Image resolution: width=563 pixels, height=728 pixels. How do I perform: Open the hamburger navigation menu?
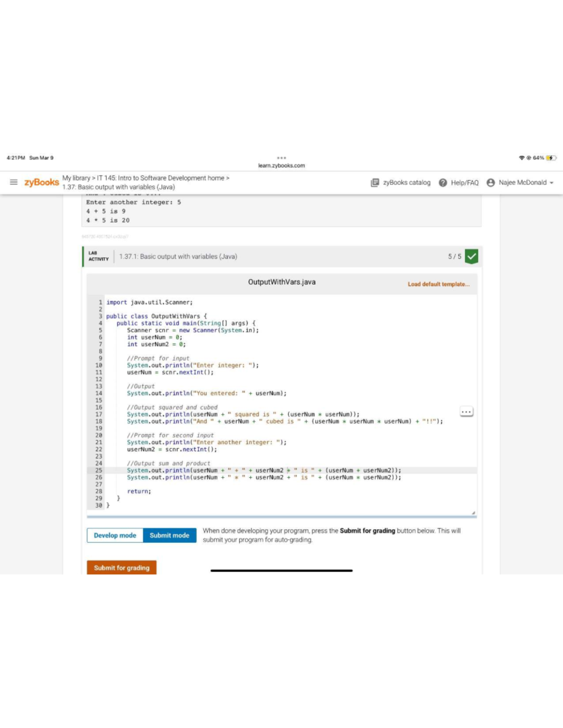(14, 182)
